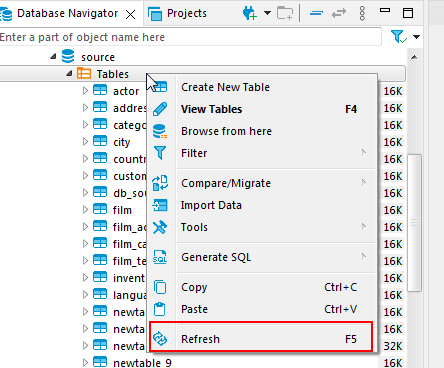Choose Import Data menu entry
This screenshot has height=368, width=444.
(262, 205)
